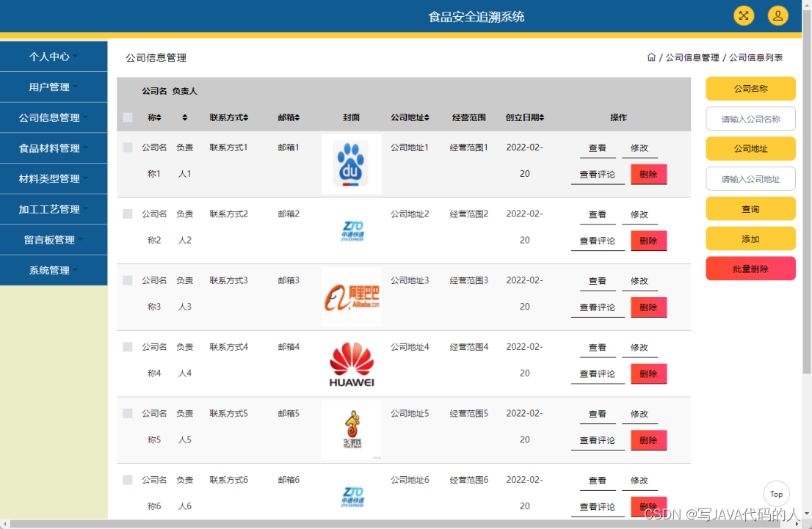The height and width of the screenshot is (529, 812).
Task: Focus the 请输入公司名称 input field
Action: tap(750, 119)
